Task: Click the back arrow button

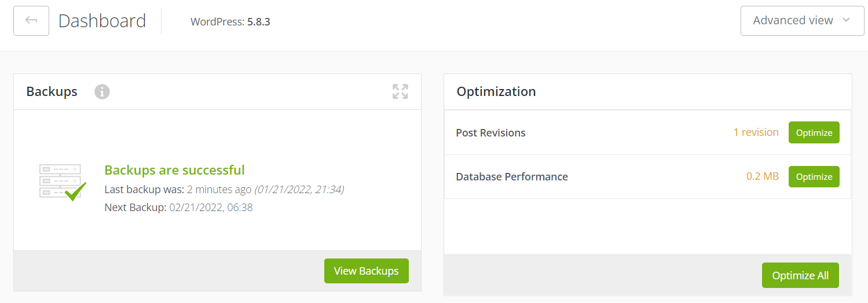Action: (x=31, y=21)
